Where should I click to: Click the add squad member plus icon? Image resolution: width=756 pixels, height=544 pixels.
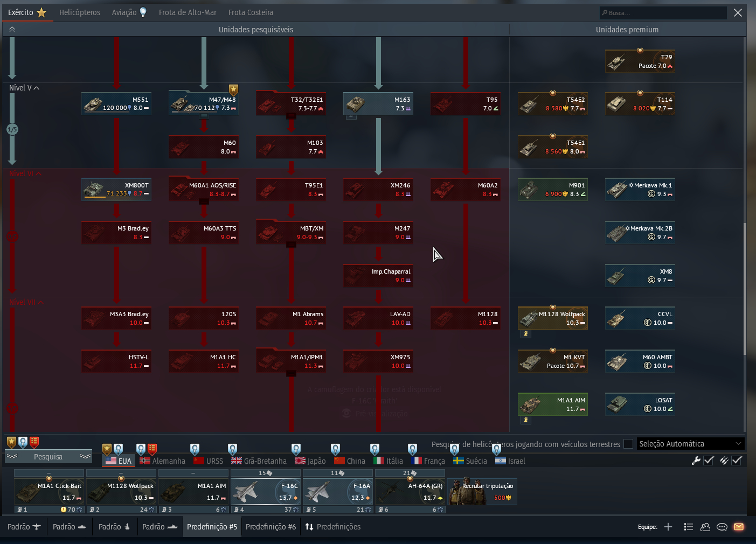(668, 527)
